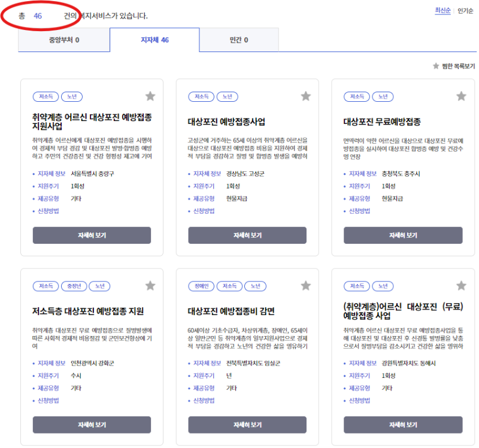Open 자세히 보기 for 대상포진 예방접종사업

click(247, 236)
